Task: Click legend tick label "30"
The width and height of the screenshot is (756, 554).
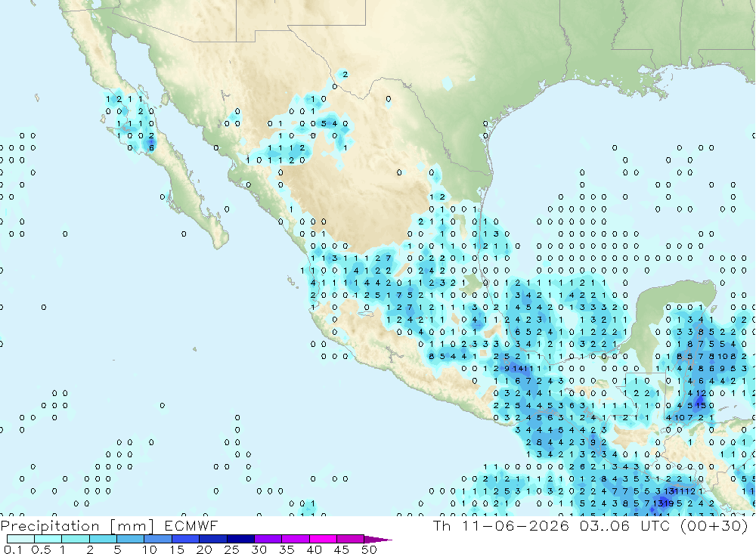Action: click(259, 549)
